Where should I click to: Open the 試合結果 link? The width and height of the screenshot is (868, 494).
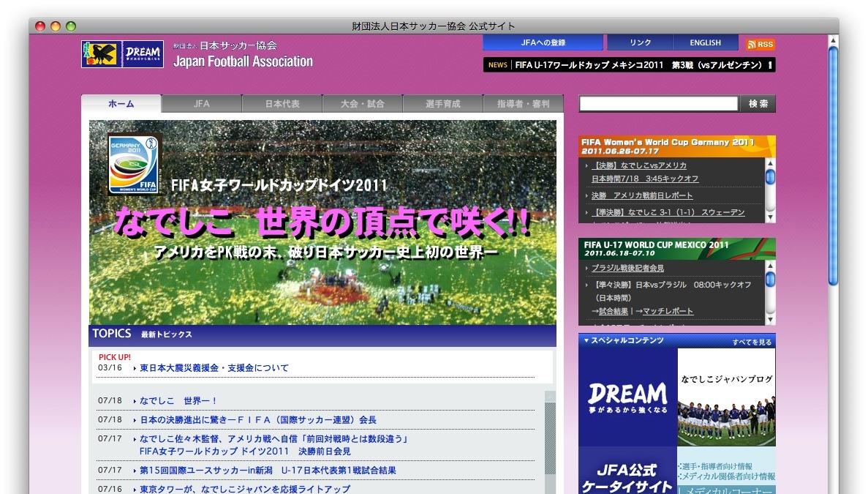pyautogui.click(x=614, y=311)
